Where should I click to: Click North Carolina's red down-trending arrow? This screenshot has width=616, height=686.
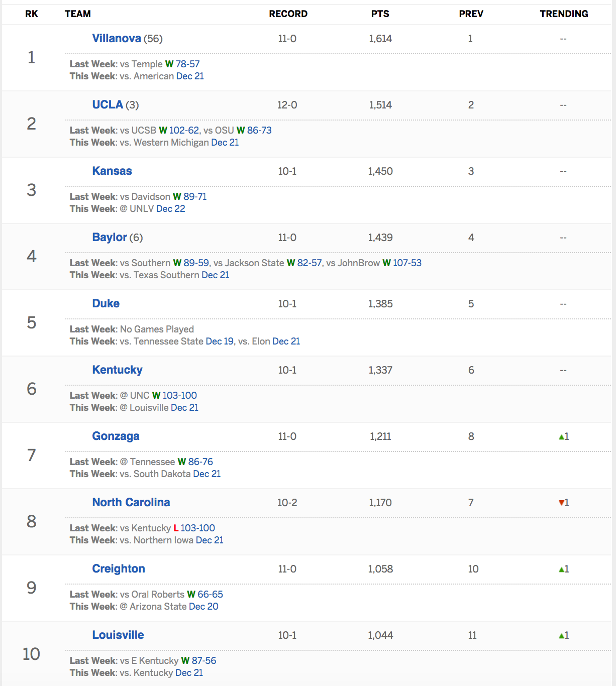pos(561,503)
